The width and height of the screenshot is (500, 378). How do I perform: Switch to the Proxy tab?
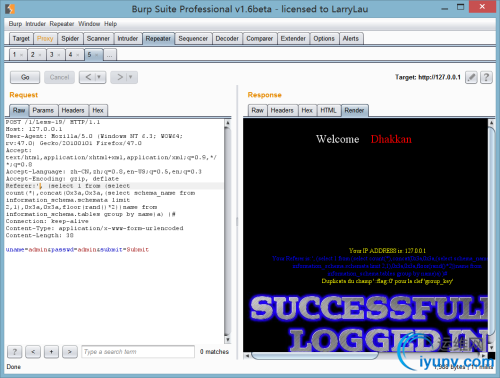tap(45, 39)
